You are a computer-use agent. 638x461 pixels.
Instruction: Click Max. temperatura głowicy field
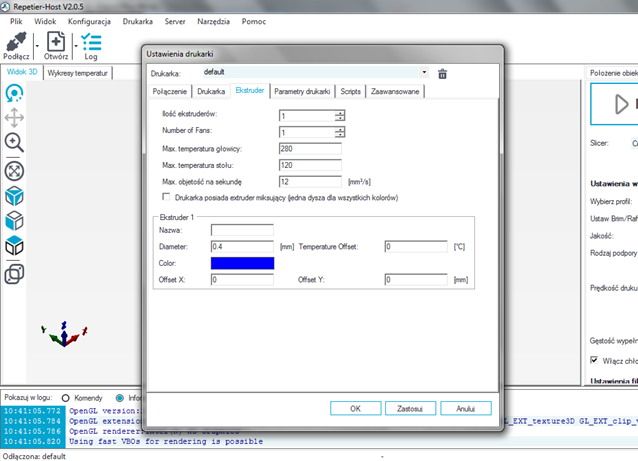(x=310, y=149)
